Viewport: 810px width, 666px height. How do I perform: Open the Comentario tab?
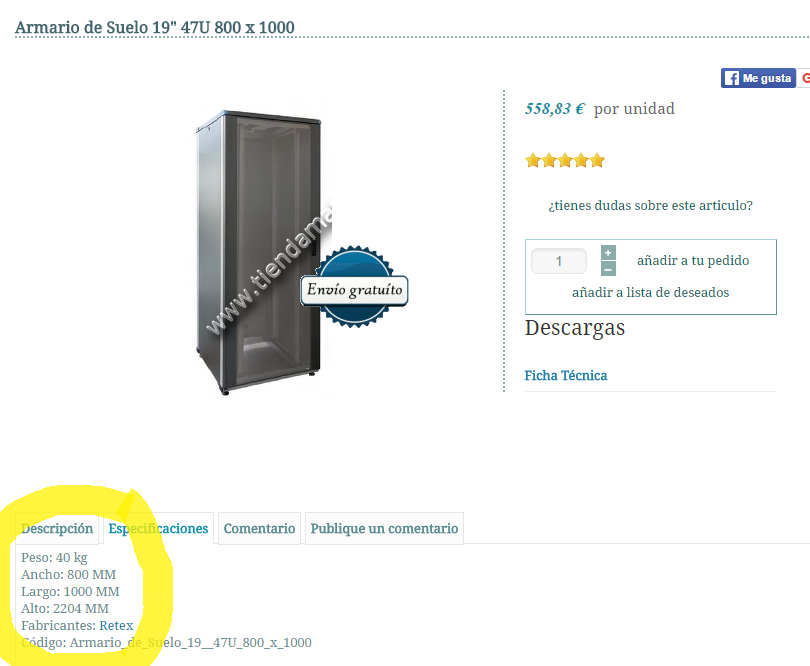click(x=259, y=529)
